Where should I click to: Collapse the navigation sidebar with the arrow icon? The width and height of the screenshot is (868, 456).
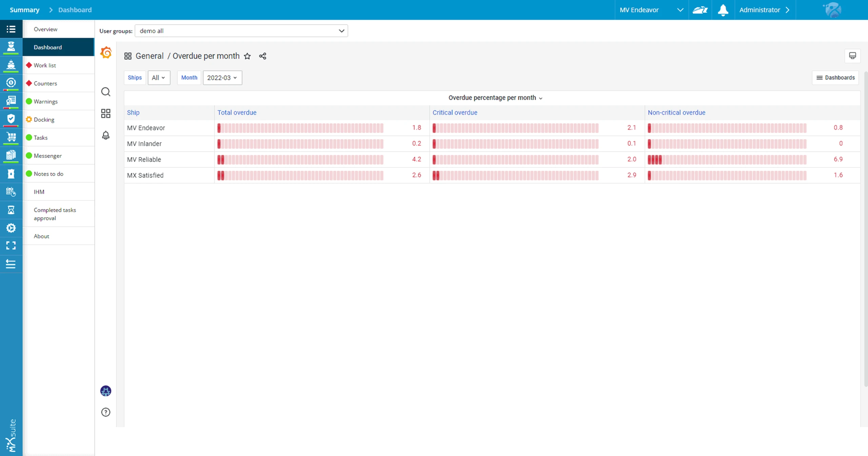11,264
